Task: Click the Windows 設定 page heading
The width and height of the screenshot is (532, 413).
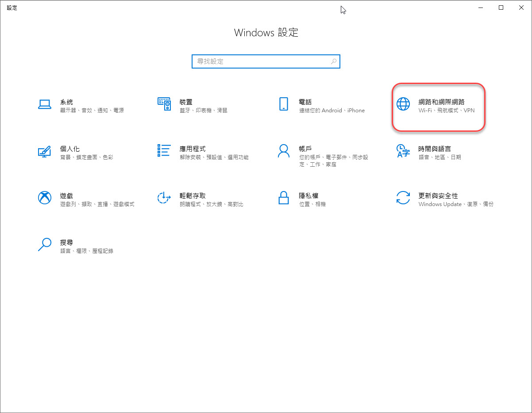Action: [x=266, y=33]
